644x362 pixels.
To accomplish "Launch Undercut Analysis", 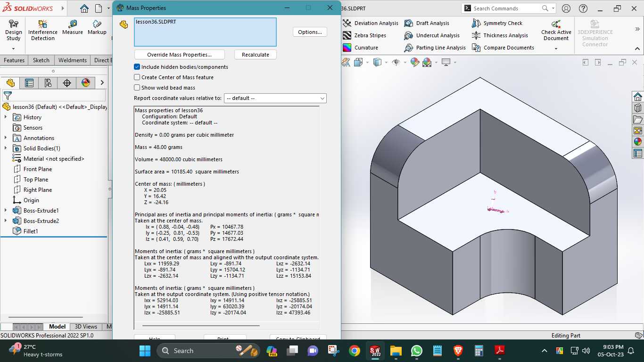I will pyautogui.click(x=432, y=35).
